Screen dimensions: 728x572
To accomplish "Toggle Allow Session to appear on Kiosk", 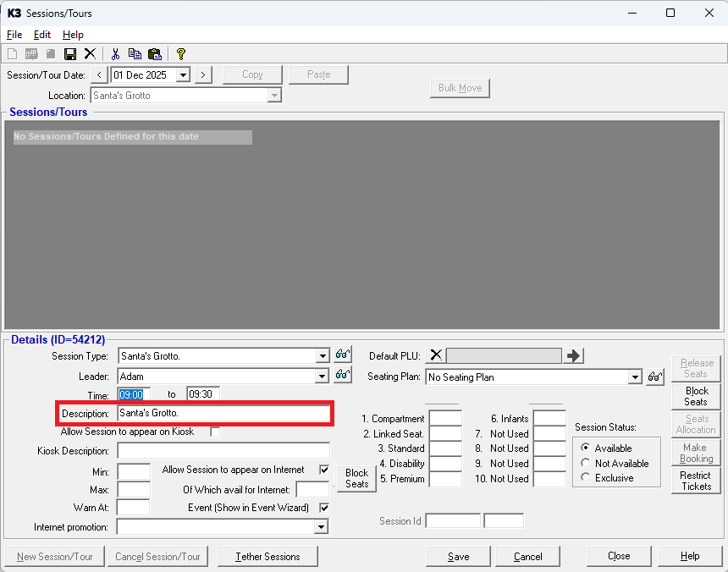I will pyautogui.click(x=215, y=432).
